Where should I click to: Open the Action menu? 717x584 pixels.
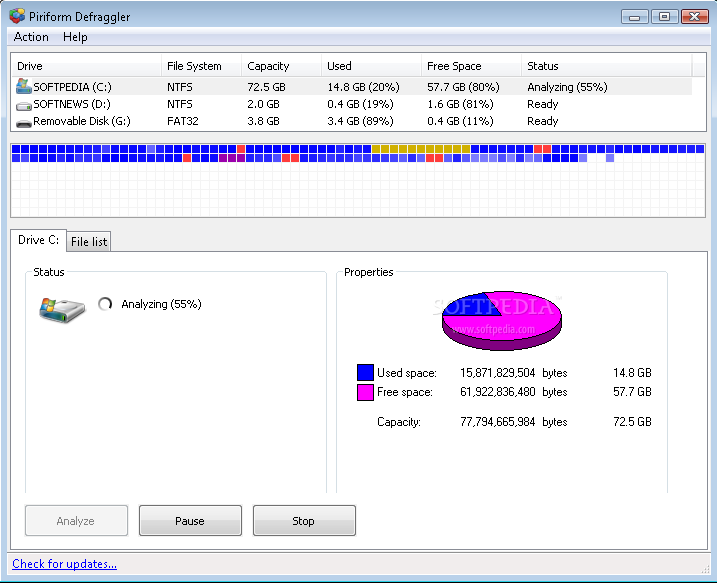coord(31,37)
